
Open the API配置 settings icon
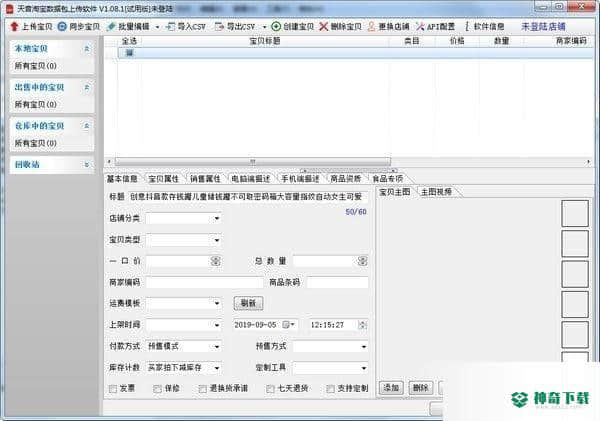coord(420,26)
